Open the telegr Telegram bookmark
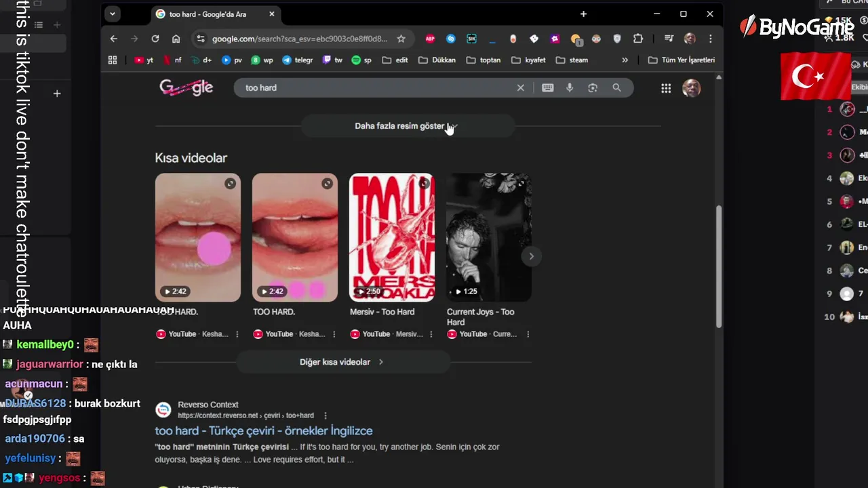This screenshot has width=868, height=488. [x=298, y=60]
